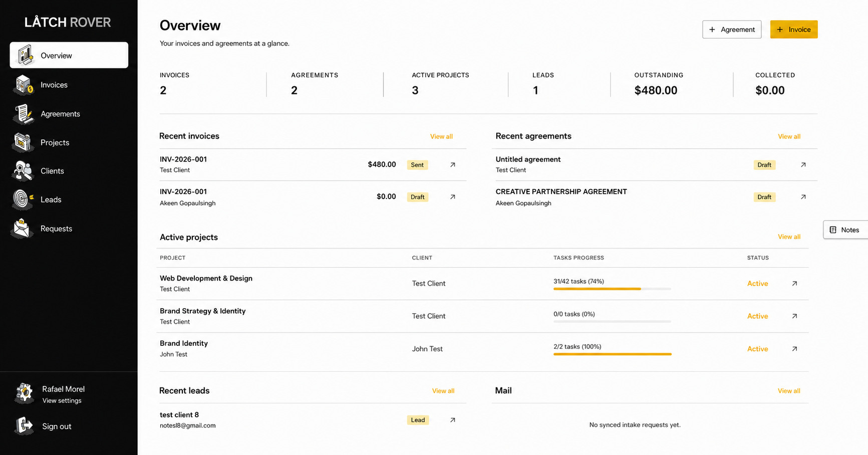
Task: Click the CREATIVE PARTNERSHIP AGREEMENT title
Action: point(561,191)
